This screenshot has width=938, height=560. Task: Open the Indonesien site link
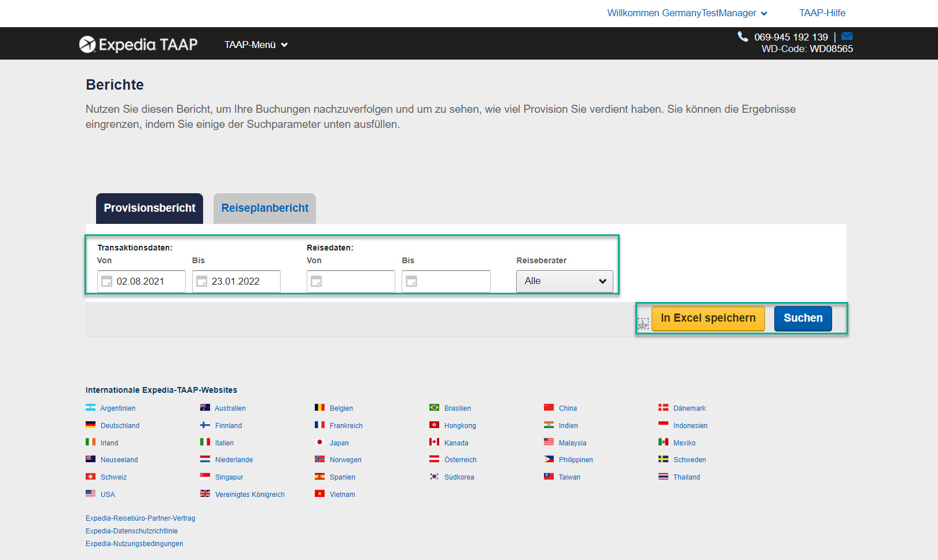[x=690, y=426]
